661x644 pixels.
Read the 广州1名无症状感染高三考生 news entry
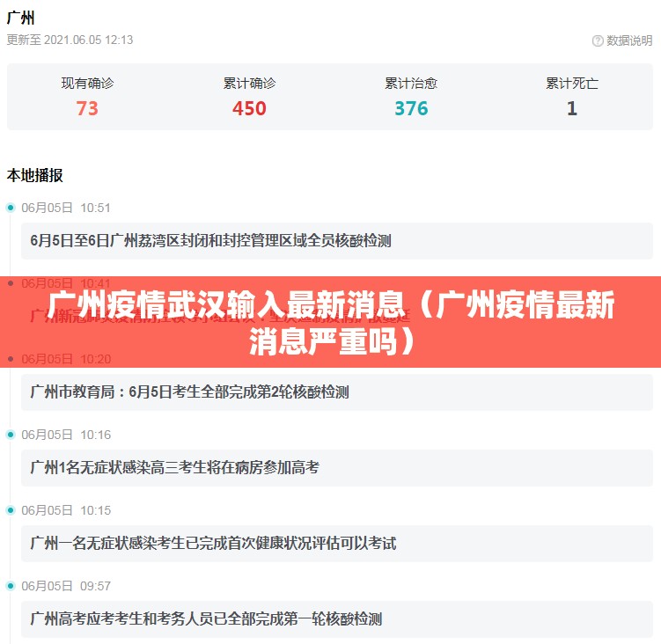coord(174,468)
